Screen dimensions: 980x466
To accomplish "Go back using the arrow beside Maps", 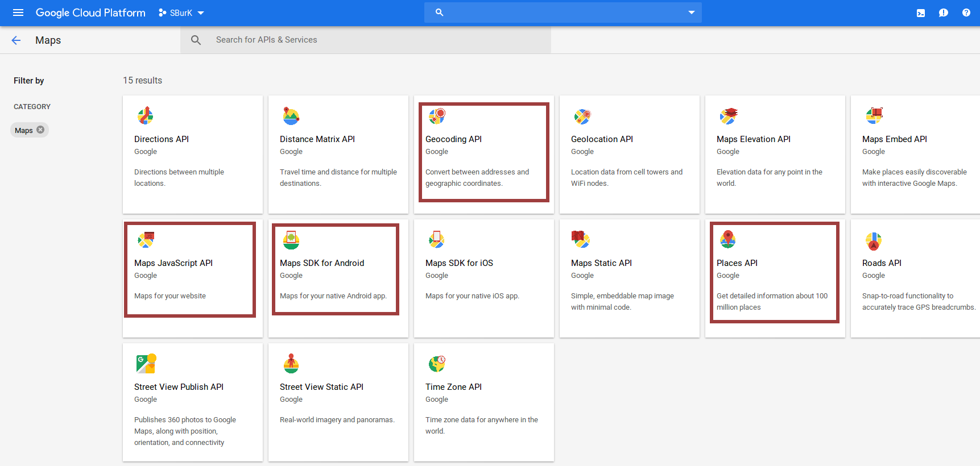I will 16,40.
